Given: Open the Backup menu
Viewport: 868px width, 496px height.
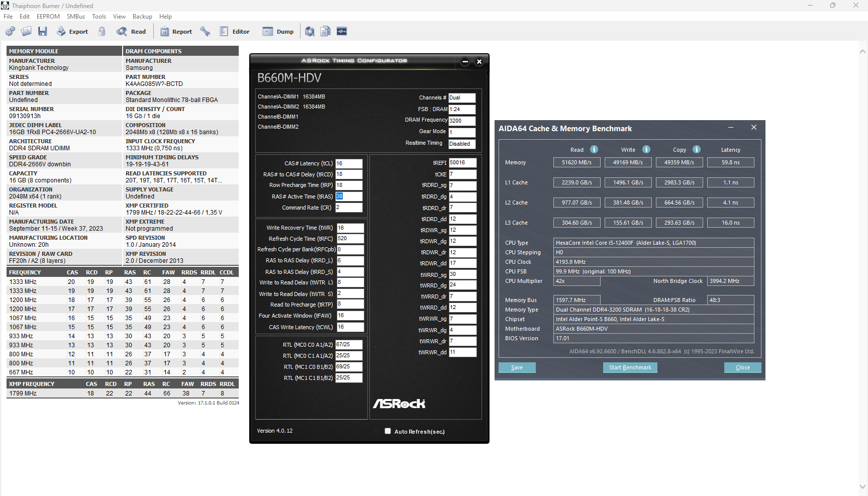Looking at the screenshot, I should tap(142, 17).
